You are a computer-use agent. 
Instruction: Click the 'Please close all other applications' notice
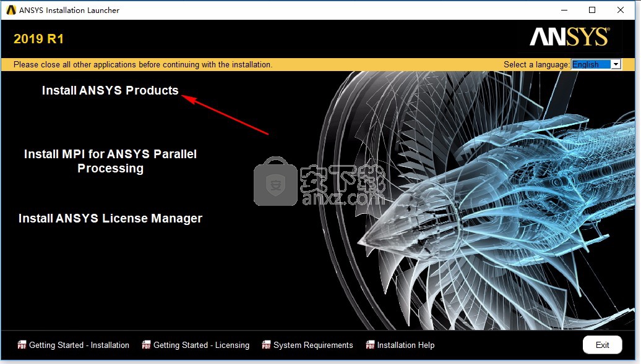pyautogui.click(x=143, y=64)
